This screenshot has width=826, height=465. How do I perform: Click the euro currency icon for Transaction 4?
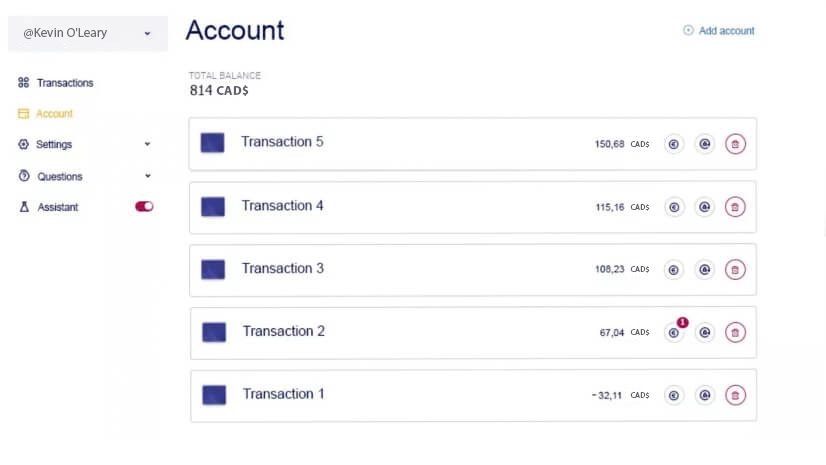[x=674, y=207]
